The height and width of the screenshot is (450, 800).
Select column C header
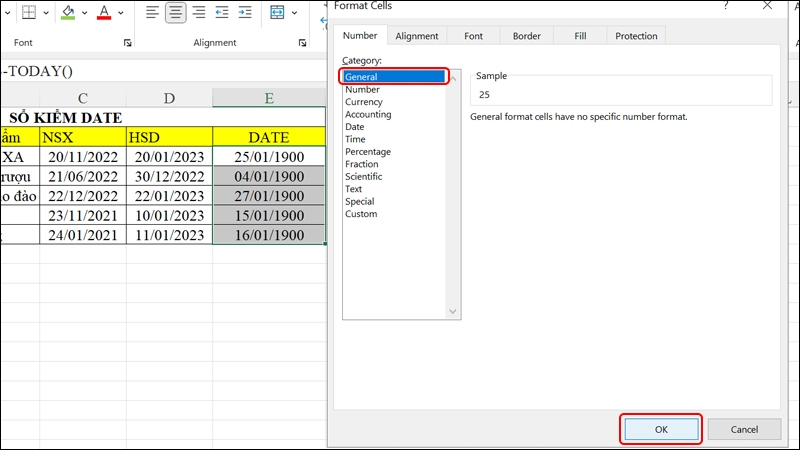[x=83, y=97]
